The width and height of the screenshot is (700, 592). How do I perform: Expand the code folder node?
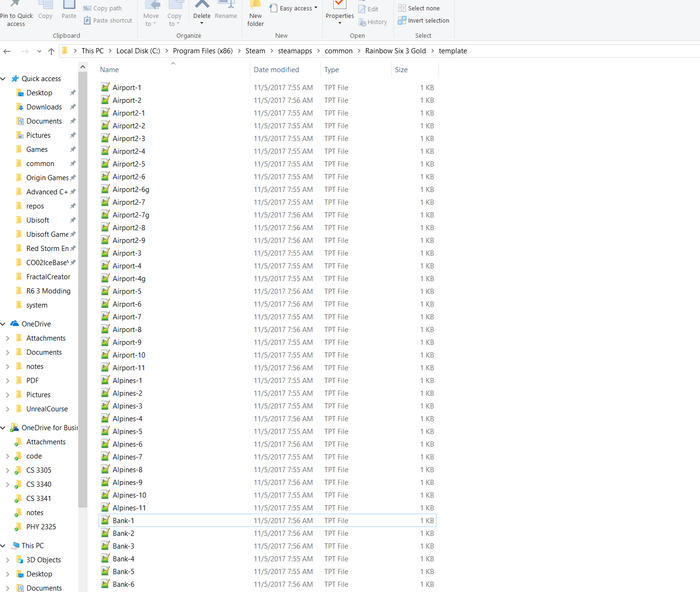8,456
